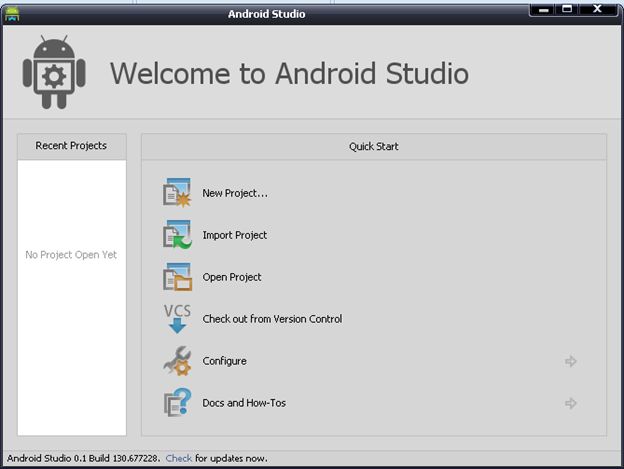Click the Docs and How-Tos question mark icon
Image resolution: width=624 pixels, height=469 pixels.
177,403
